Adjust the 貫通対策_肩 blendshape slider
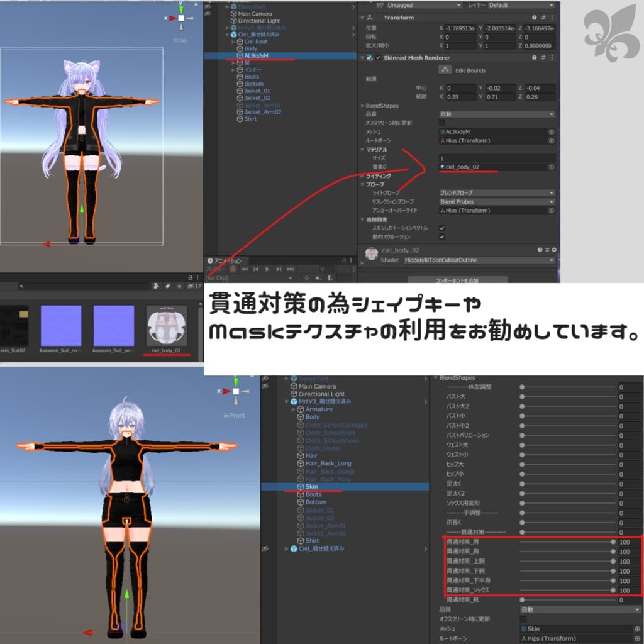This screenshot has width=644, height=644. (x=567, y=541)
